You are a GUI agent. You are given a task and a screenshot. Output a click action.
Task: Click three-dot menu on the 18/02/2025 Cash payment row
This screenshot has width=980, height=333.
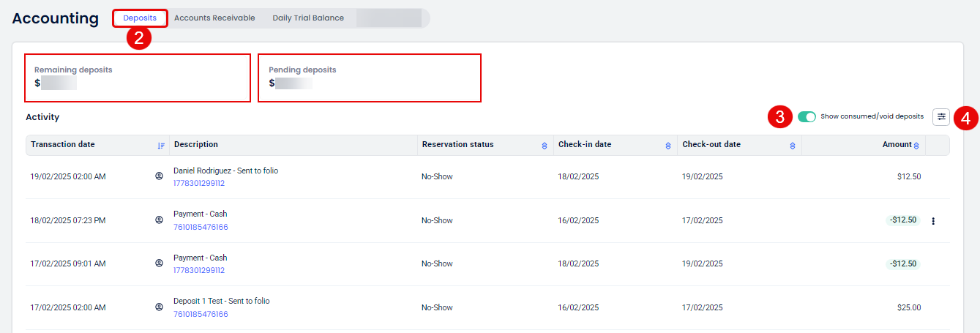pos(933,221)
